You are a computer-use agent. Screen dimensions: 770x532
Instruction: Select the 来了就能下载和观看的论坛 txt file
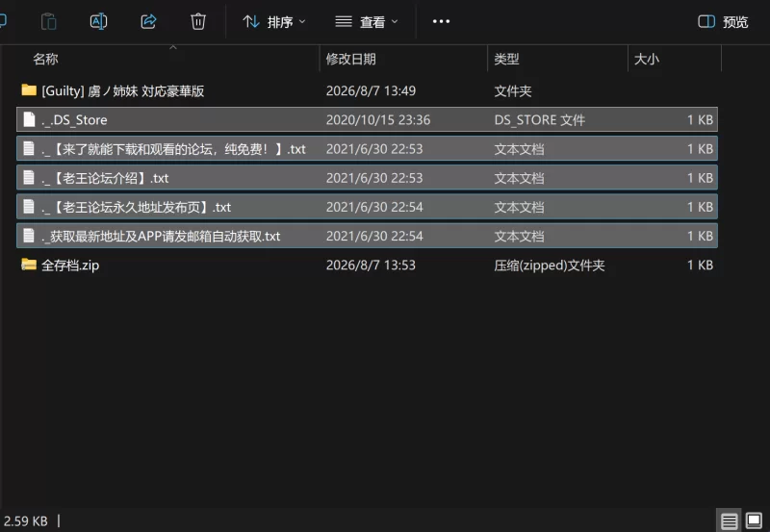(x=367, y=149)
